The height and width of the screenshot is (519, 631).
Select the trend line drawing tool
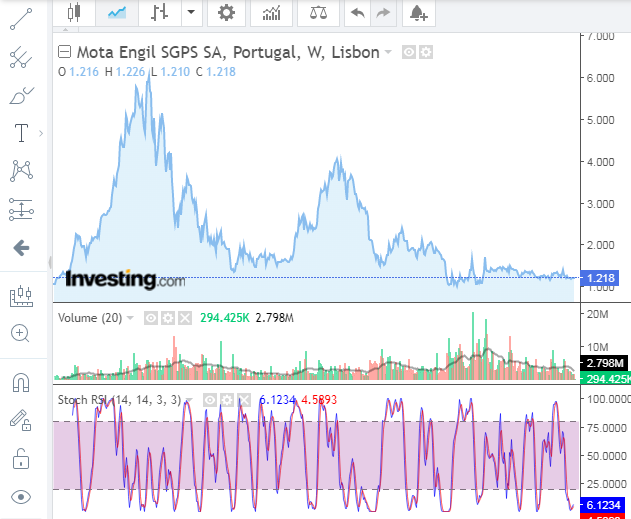(21, 19)
